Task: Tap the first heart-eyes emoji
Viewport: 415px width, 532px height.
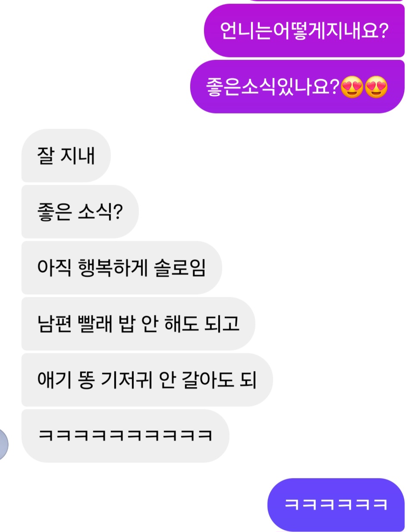Action: click(x=352, y=87)
